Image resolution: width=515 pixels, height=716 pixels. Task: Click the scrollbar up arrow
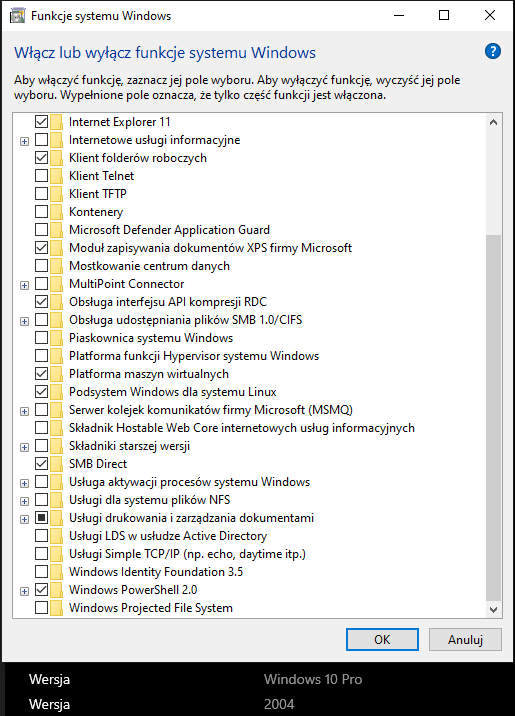(x=493, y=122)
